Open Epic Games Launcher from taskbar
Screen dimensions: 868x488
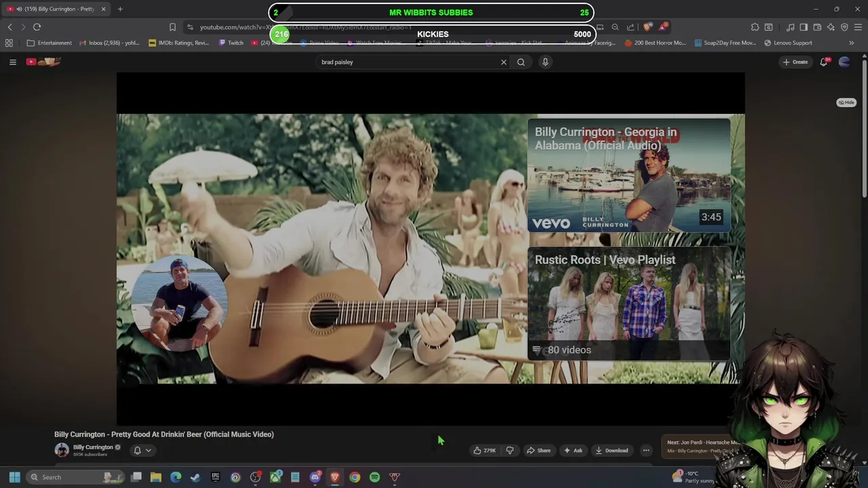pos(216,477)
